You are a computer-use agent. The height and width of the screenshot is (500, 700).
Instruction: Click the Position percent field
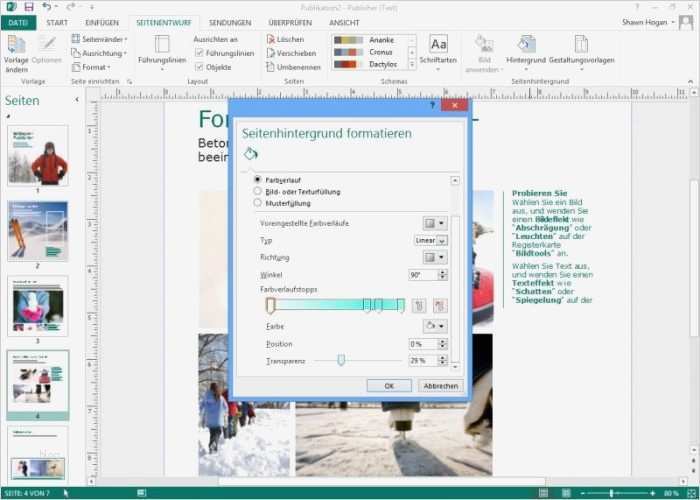point(423,344)
